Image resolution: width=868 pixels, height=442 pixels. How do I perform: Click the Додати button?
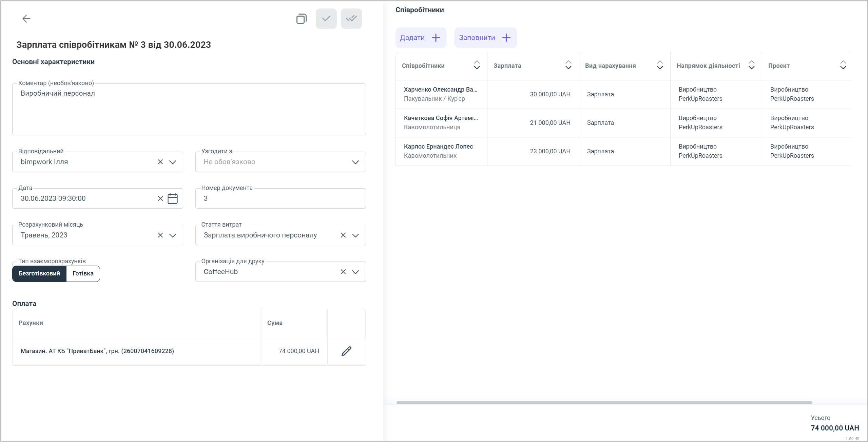click(421, 38)
